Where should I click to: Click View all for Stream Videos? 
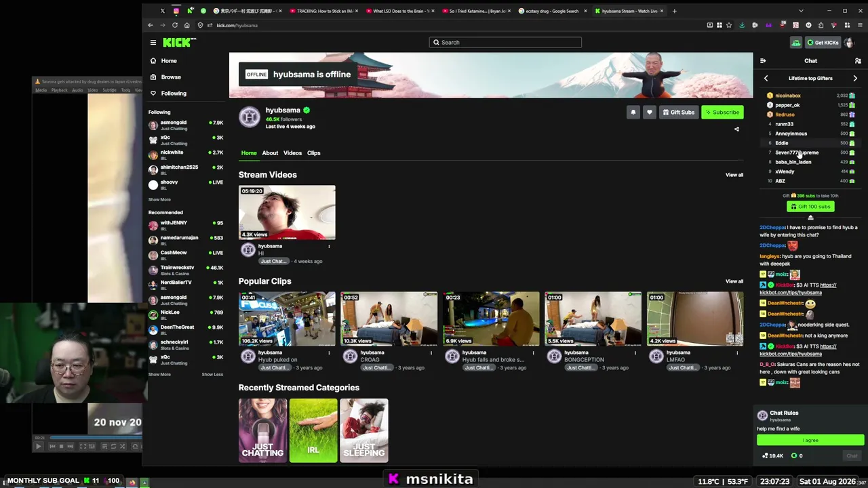(x=734, y=175)
